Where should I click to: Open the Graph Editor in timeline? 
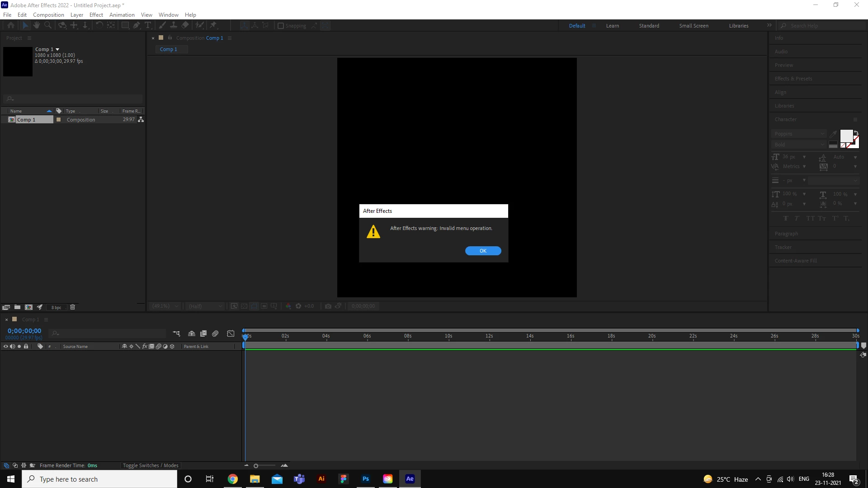pyautogui.click(x=231, y=333)
